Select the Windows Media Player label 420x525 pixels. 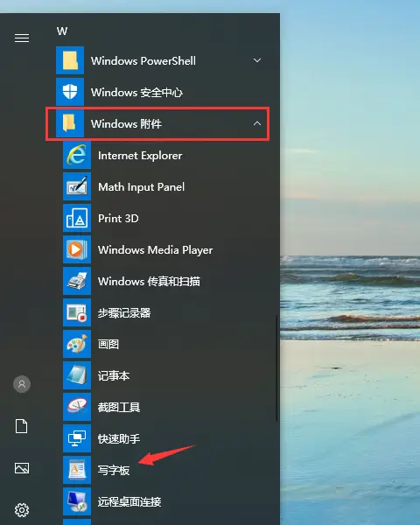[x=156, y=250]
